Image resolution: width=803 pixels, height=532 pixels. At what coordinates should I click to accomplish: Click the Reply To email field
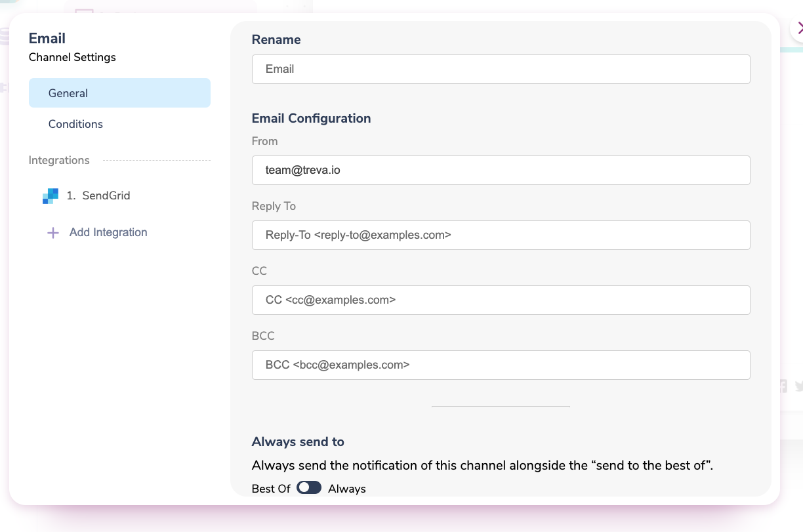501,235
